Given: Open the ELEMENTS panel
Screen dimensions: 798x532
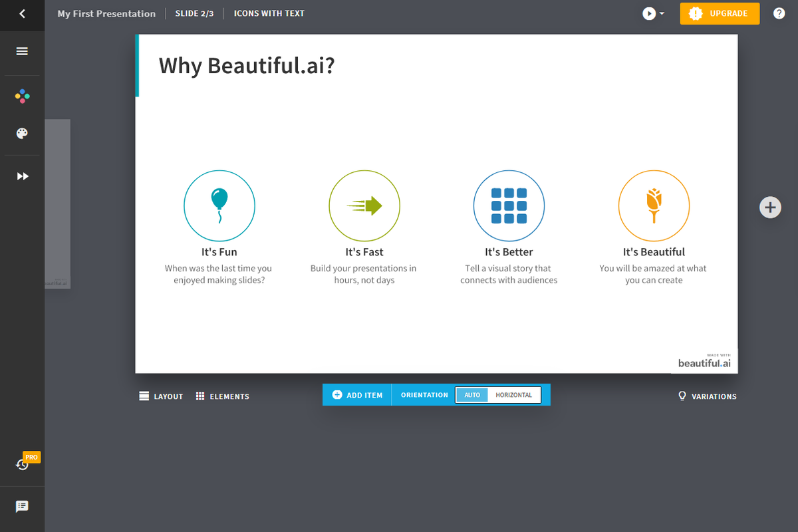Looking at the screenshot, I should tap(223, 396).
